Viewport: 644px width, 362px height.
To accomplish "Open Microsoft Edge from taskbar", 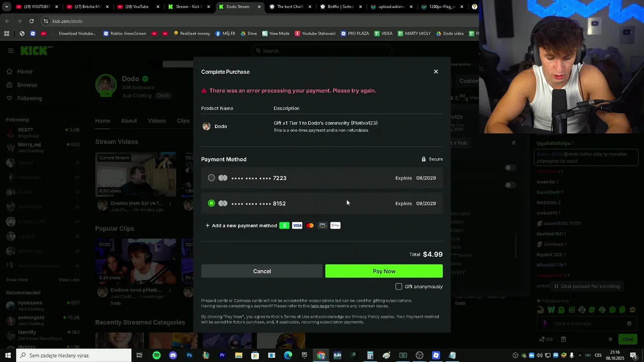I will (x=288, y=355).
